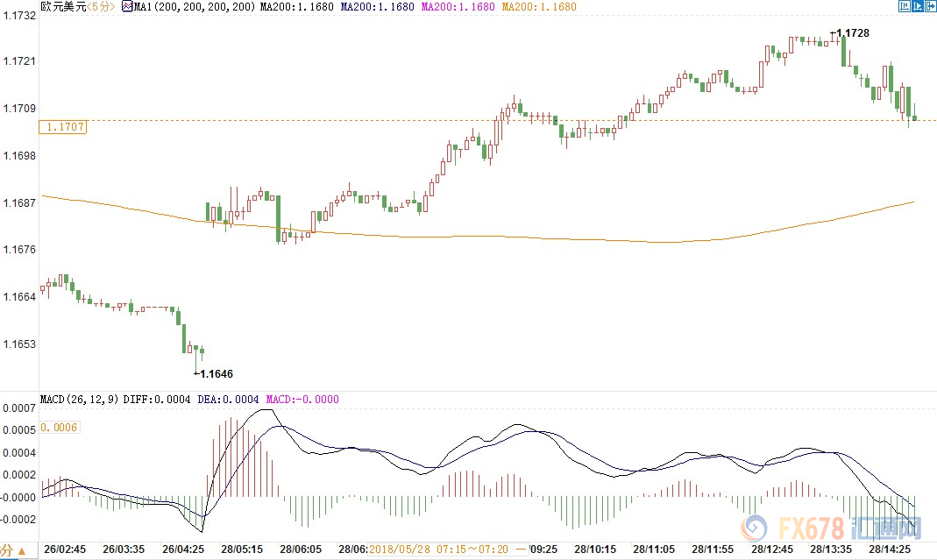The width and height of the screenshot is (937, 560).
Task: Click the 0.0007 MACD axis label
Action: [19, 408]
